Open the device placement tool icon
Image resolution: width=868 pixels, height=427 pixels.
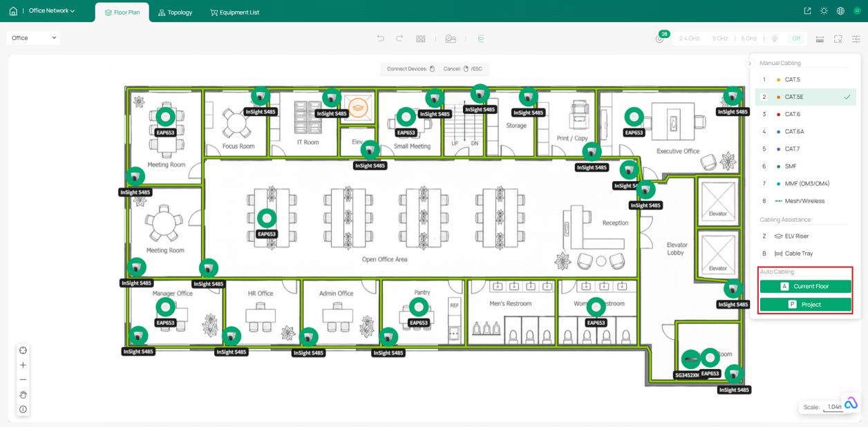coord(451,39)
